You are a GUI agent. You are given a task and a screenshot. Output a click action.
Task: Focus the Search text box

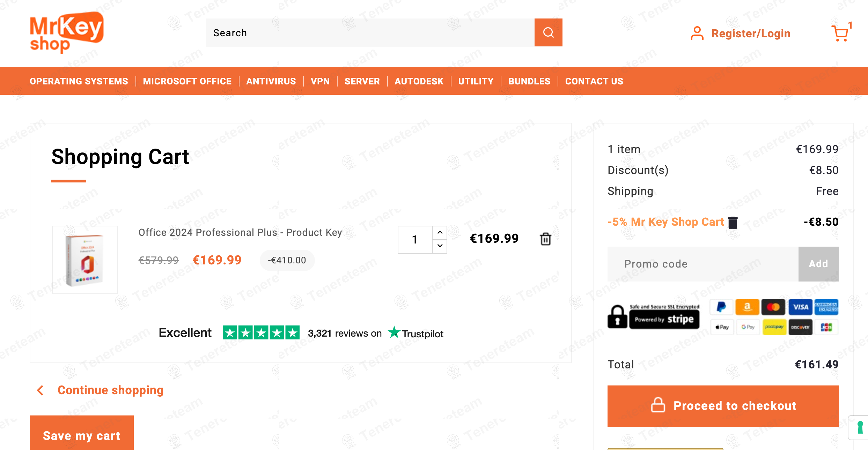click(x=370, y=33)
